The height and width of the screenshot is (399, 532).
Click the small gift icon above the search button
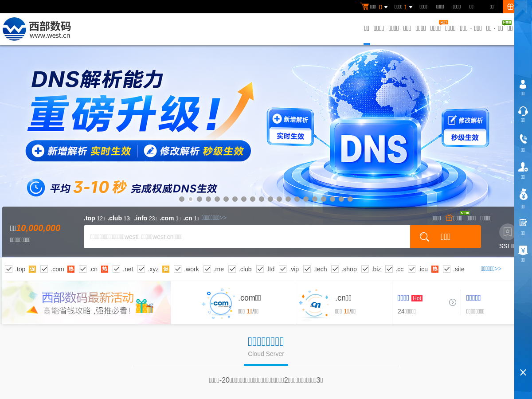coord(449,218)
